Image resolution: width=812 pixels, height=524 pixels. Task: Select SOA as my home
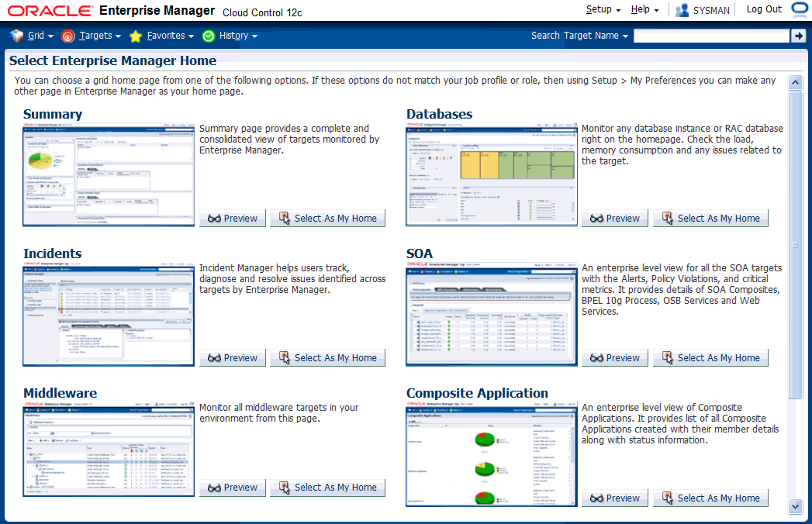[710, 358]
